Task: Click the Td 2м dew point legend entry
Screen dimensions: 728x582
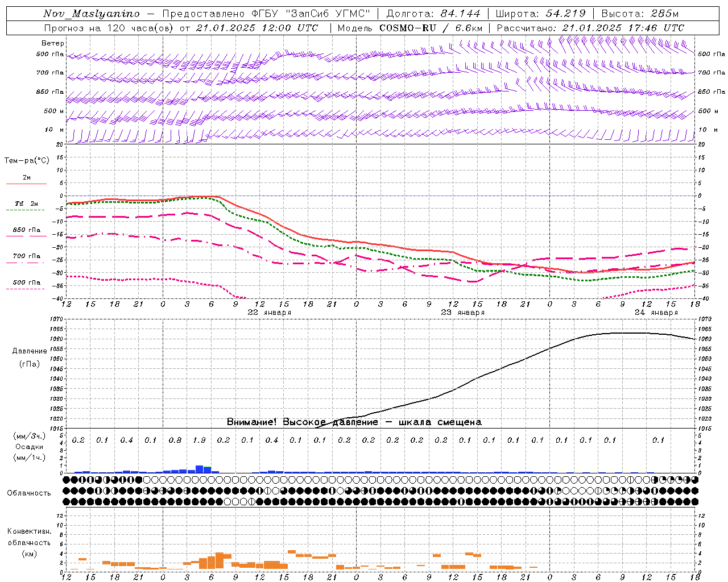Action: click(x=27, y=203)
